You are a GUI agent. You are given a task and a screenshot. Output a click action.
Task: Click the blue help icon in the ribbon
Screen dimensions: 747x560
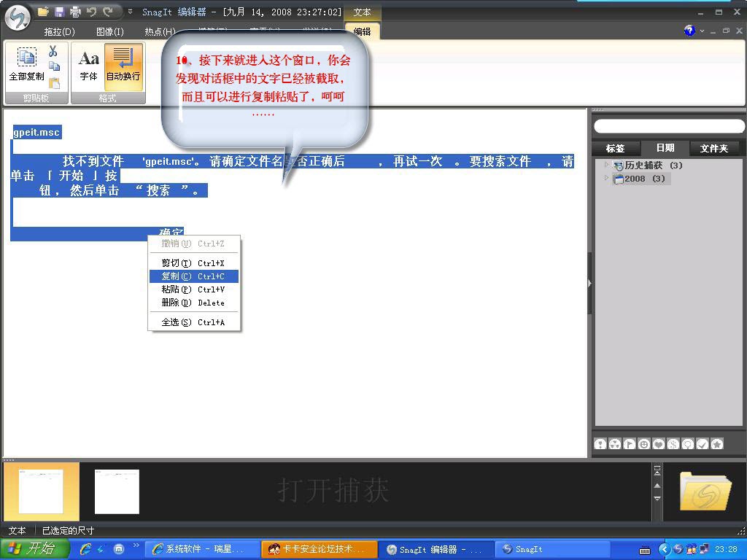689,31
